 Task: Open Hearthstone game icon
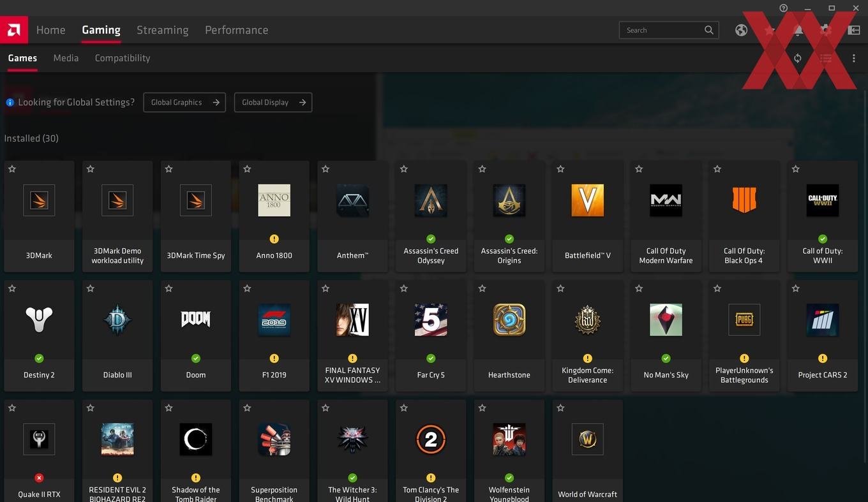pos(509,320)
